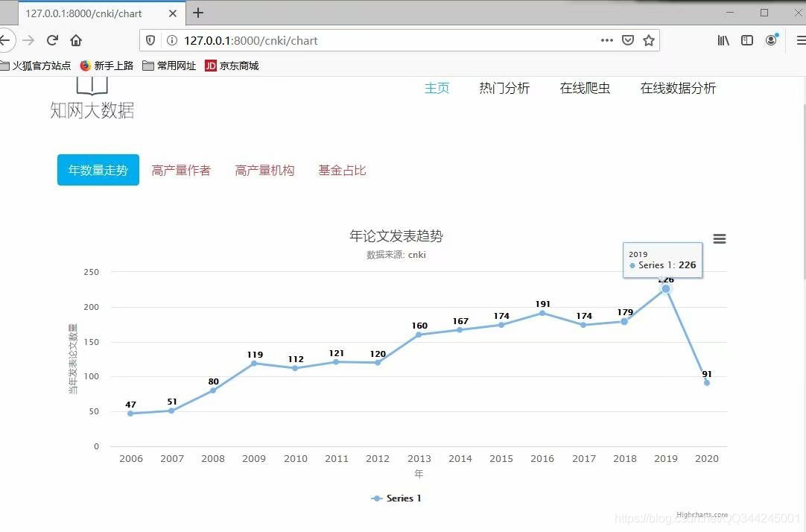Click the 2008 data point labeled 80
This screenshot has height=532, width=806.
click(213, 390)
